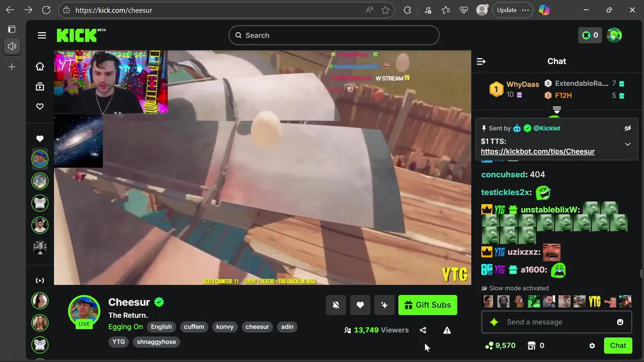644x362 pixels.
Task: Click username uzixzxz in chat
Action: pyautogui.click(x=523, y=252)
